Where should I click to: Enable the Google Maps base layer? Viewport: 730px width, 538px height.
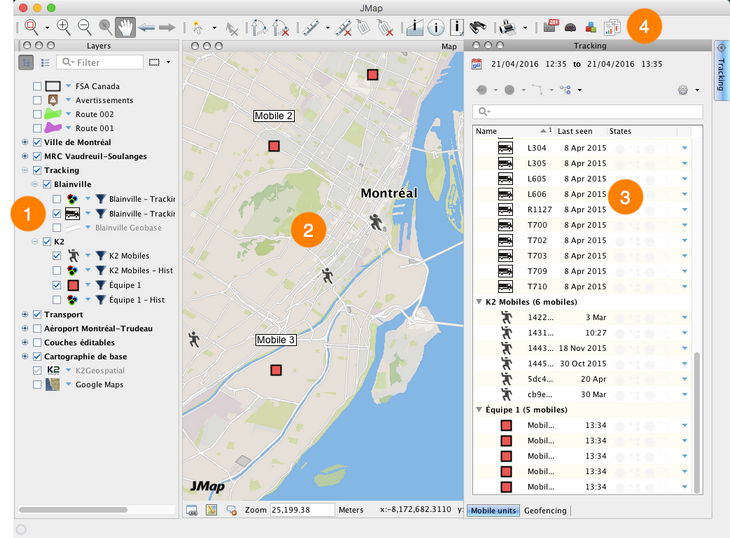[37, 384]
